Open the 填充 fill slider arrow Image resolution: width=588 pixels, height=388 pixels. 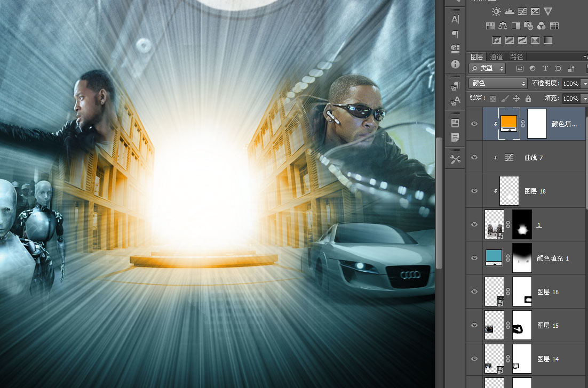point(584,99)
